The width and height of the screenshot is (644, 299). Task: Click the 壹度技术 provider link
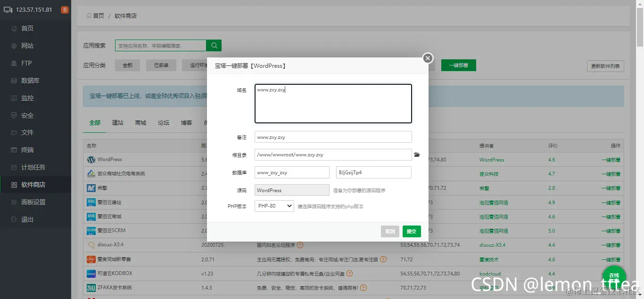point(489,259)
